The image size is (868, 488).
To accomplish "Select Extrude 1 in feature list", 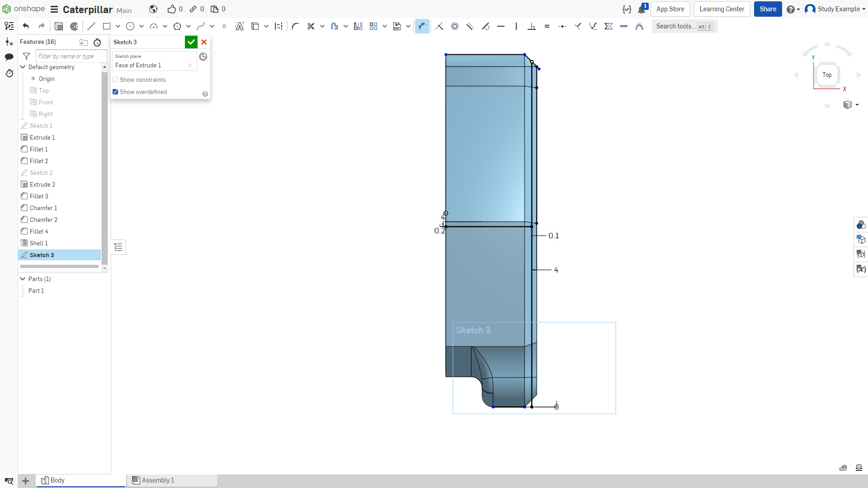I will (x=42, y=137).
